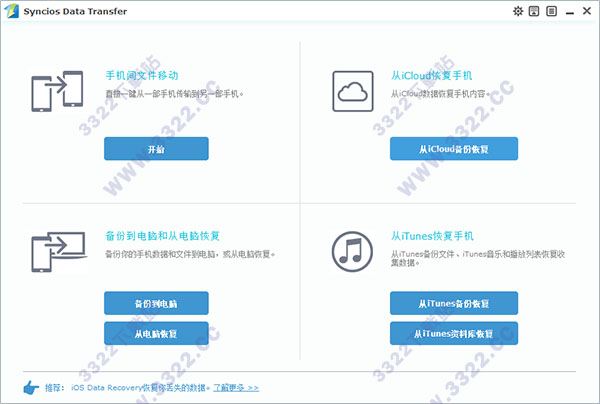Minimize the Syncios window
This screenshot has width=600, height=404.
570,12
